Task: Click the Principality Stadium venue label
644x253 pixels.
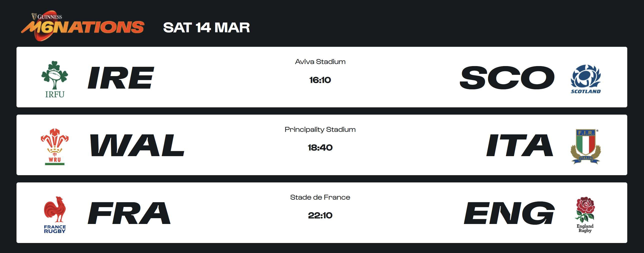Action: (320, 130)
